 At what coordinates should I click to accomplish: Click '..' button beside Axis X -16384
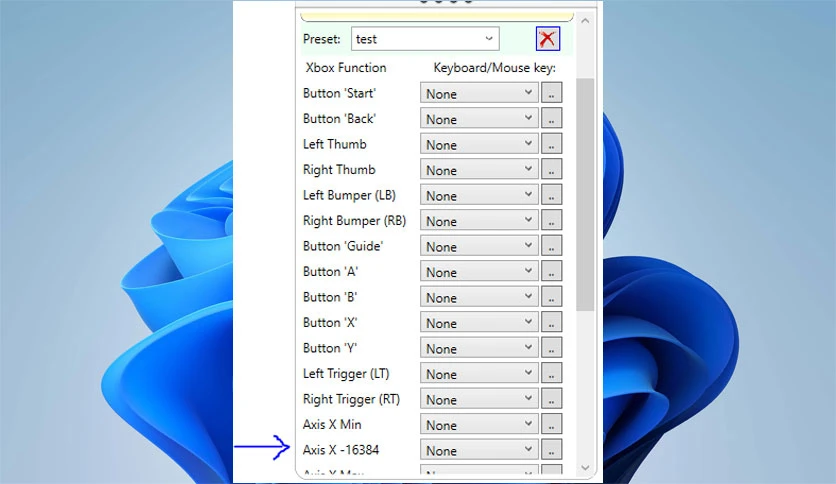point(551,450)
